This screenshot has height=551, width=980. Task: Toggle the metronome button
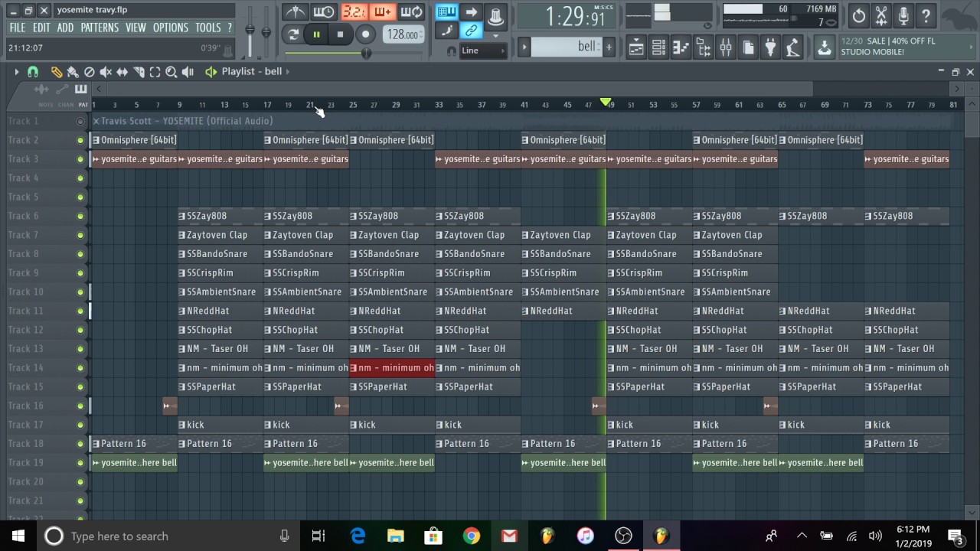coord(296,12)
